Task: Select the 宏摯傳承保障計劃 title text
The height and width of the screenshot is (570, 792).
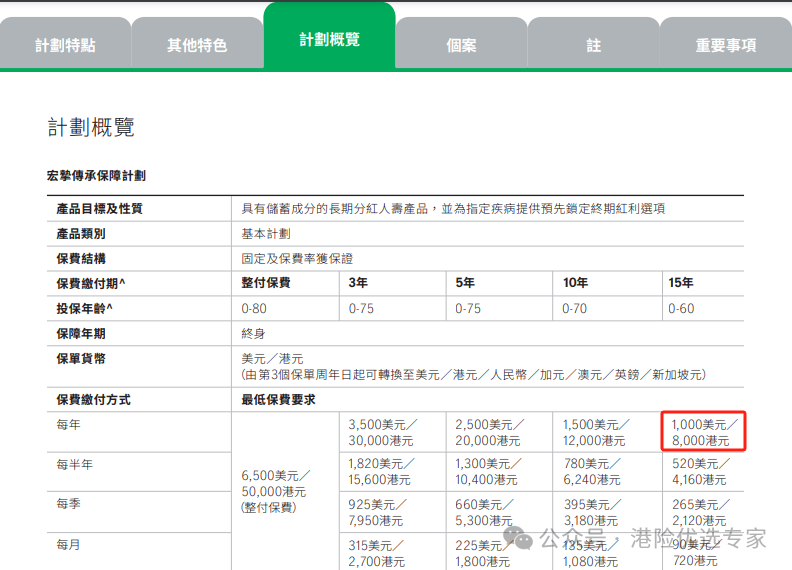Action: [x=96, y=176]
